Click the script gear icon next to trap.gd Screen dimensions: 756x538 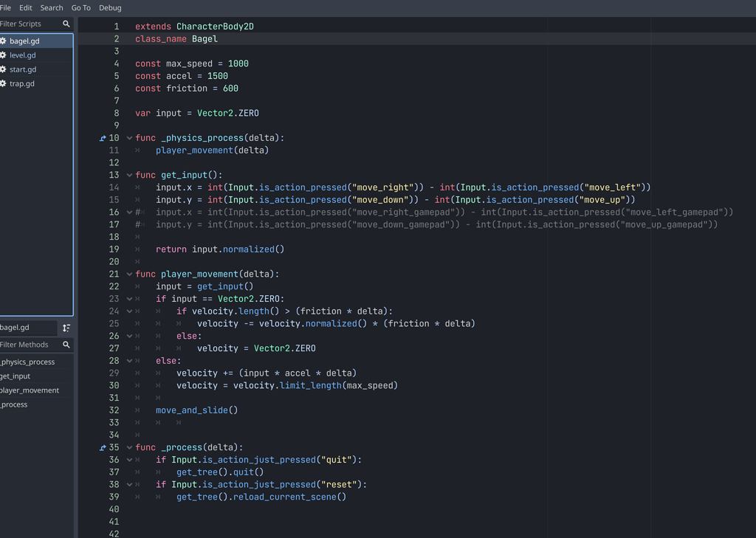(x=4, y=83)
